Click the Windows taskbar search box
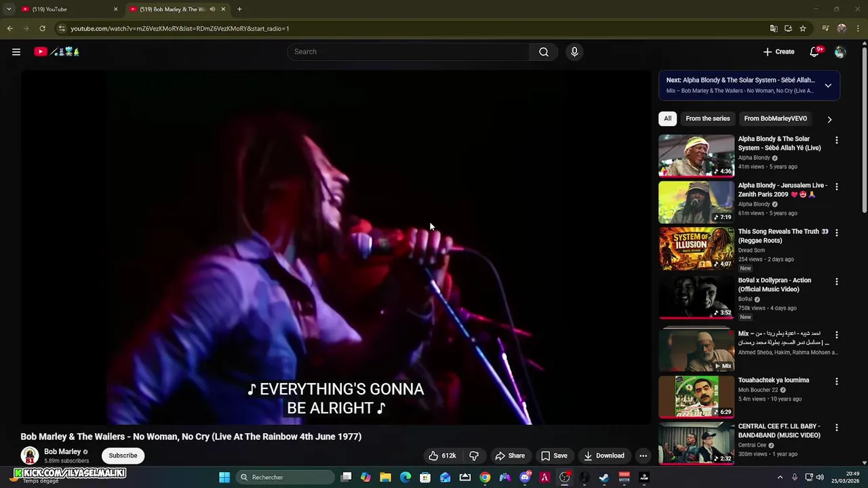Image resolution: width=868 pixels, height=488 pixels. [285, 477]
